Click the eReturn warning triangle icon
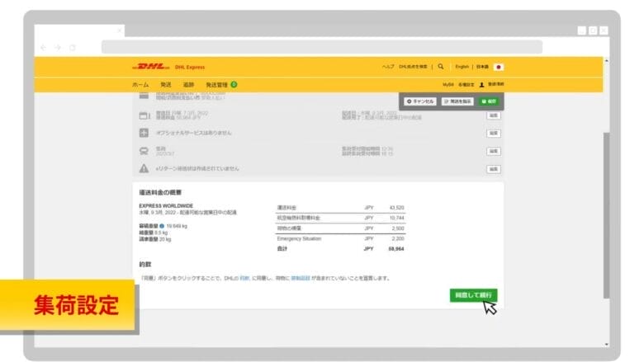 pos(144,168)
